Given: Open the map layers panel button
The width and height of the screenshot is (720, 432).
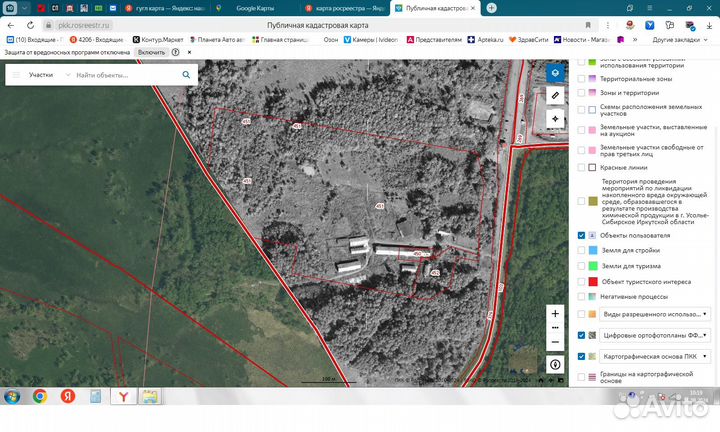Looking at the screenshot, I should point(555,73).
